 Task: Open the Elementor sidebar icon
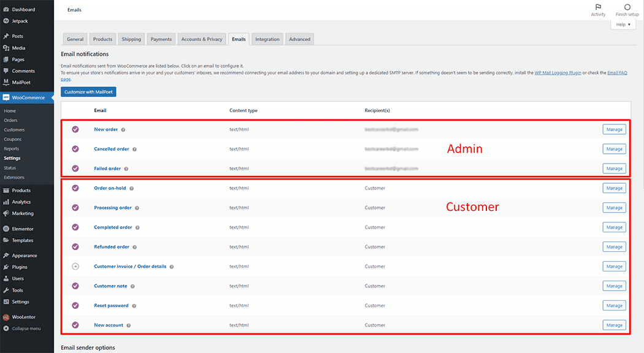6,229
